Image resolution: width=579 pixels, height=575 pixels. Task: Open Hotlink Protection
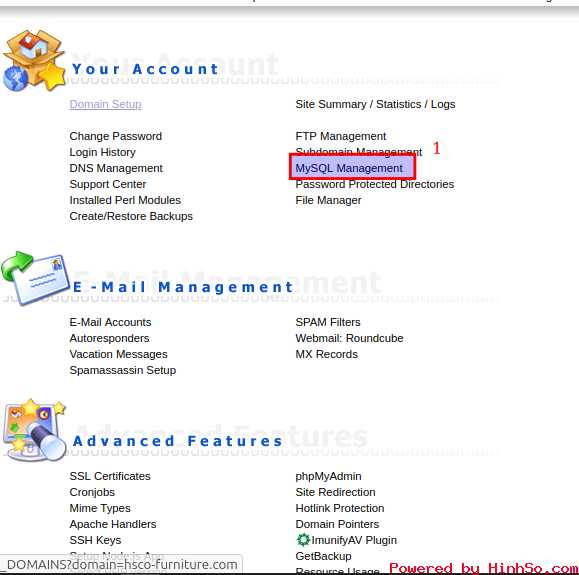coord(340,508)
